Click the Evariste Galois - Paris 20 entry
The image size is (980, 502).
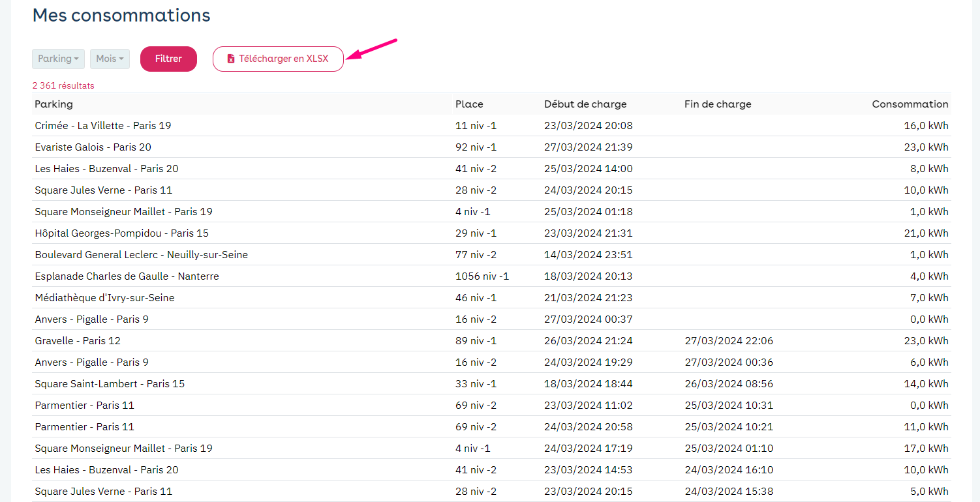[x=93, y=147]
